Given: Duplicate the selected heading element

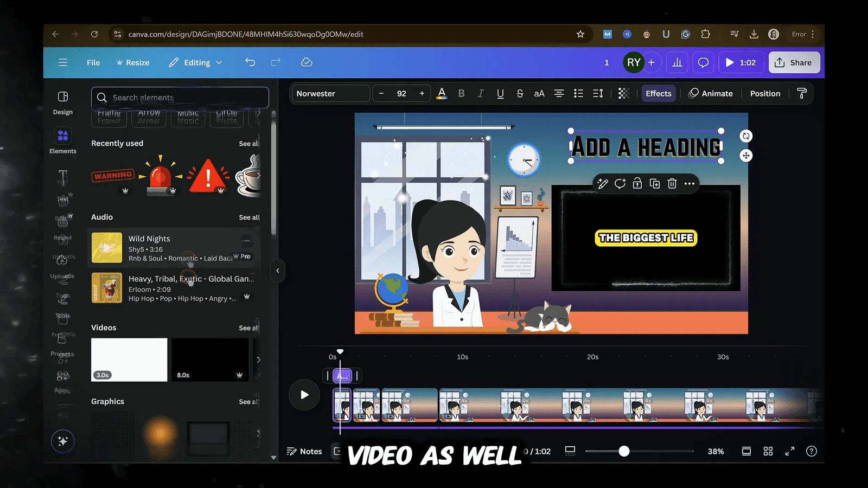Looking at the screenshot, I should coord(655,184).
